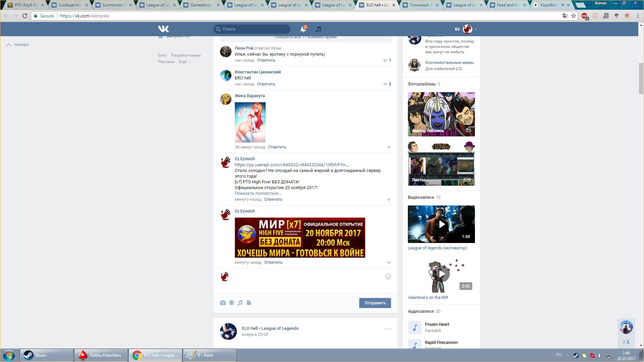Show hidden system tray icons

(x=568, y=355)
